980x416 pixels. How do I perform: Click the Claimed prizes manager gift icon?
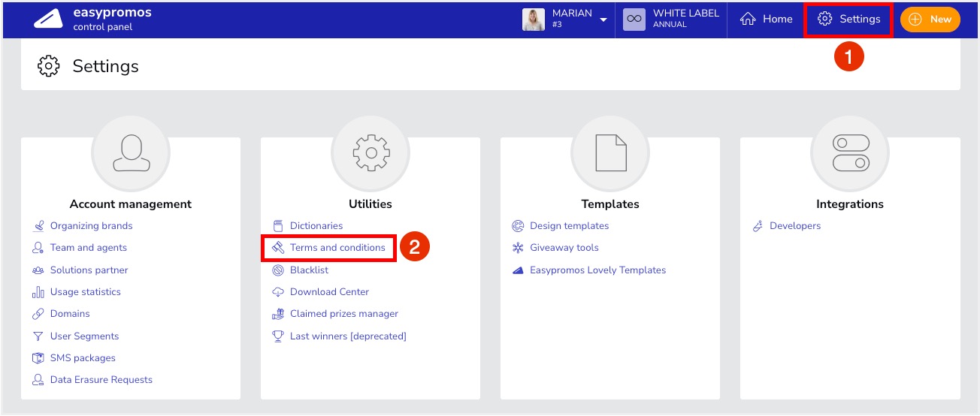tap(278, 314)
